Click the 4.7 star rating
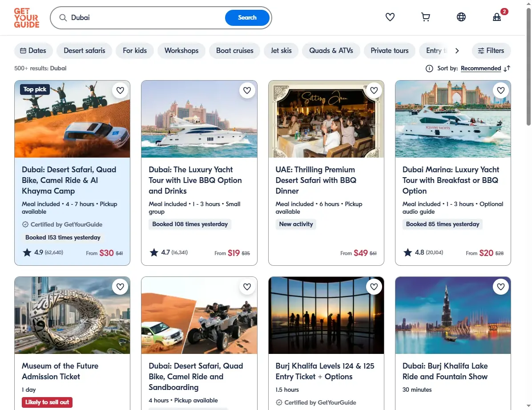 coord(169,253)
